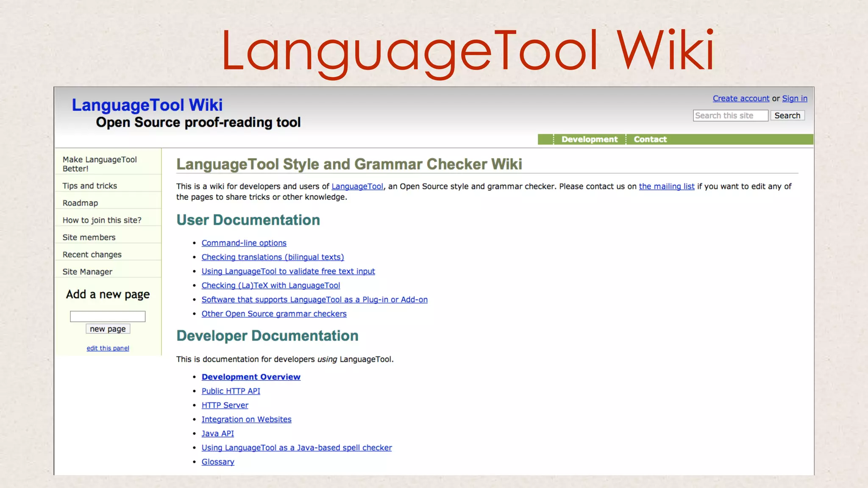Open Public HTTP API link
This screenshot has width=868, height=488.
click(x=231, y=391)
